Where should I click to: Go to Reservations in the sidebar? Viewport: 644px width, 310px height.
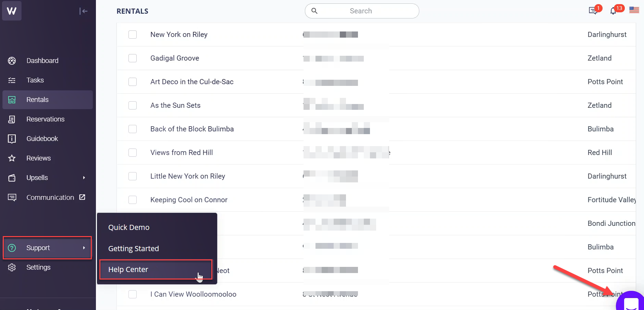coord(45,119)
